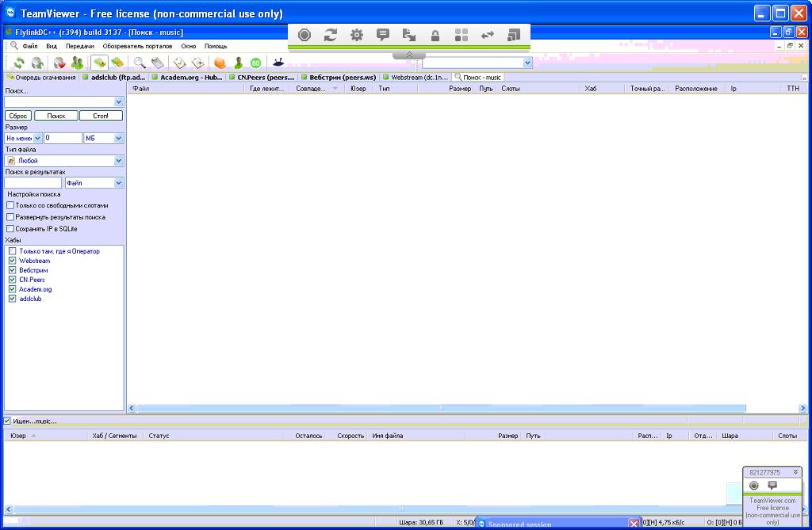Switch to Вебстрим (peers.ws) tab

[339, 78]
